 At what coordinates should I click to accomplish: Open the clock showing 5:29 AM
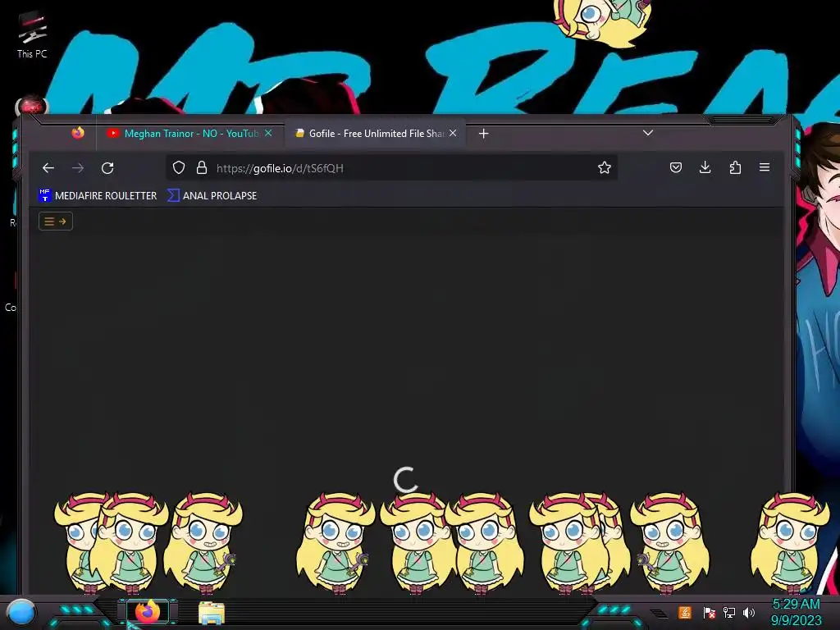point(796,612)
